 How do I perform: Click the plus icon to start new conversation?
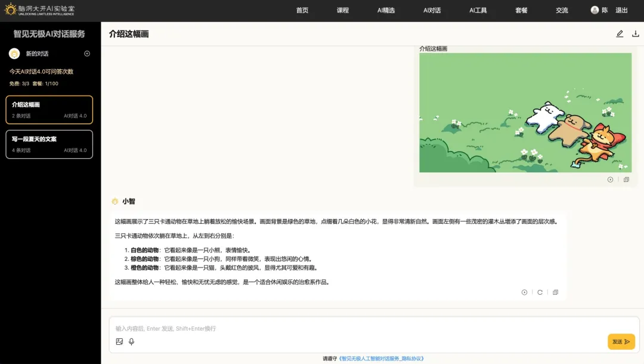pos(87,54)
